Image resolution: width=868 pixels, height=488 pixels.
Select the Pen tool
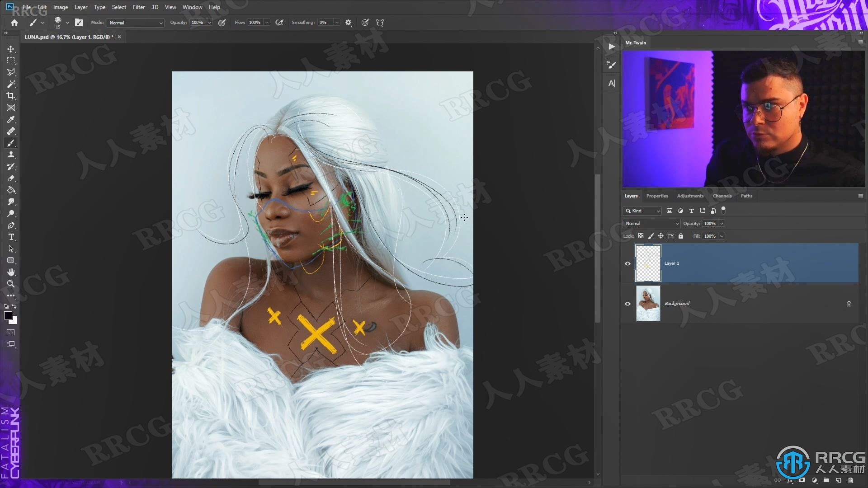tap(11, 225)
